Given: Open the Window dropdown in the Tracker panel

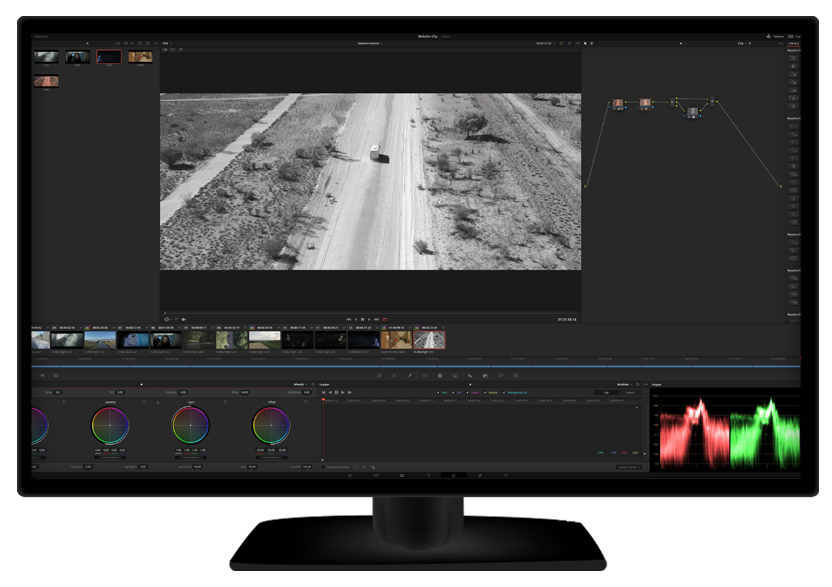Looking at the screenshot, I should point(624,385).
